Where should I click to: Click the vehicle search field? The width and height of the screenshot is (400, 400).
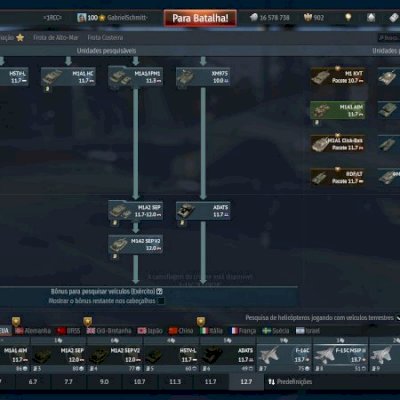tap(389, 38)
